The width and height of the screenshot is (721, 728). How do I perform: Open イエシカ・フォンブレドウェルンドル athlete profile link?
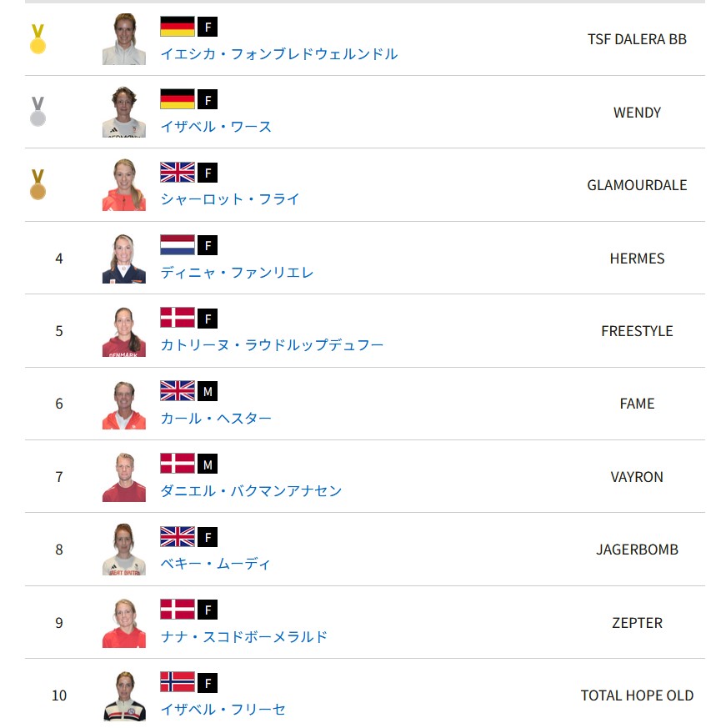(x=278, y=54)
